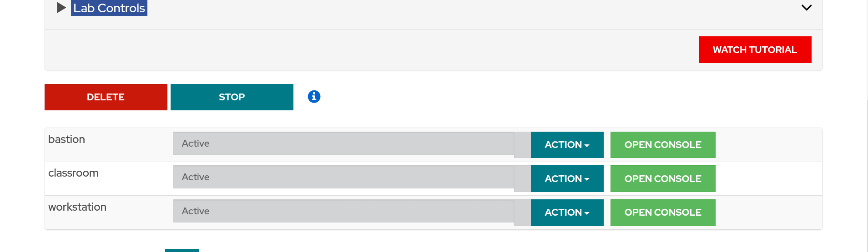
Task: Open console for bastion
Action: click(x=662, y=145)
